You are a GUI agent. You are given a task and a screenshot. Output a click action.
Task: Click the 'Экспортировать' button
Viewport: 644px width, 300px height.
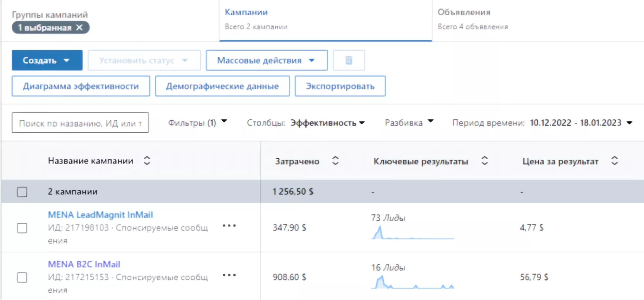[x=340, y=86]
